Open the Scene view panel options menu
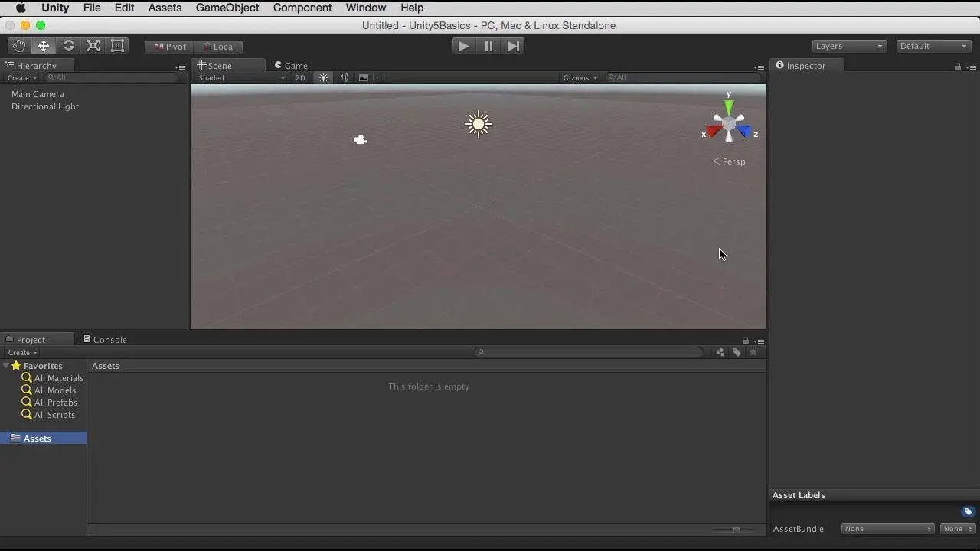 click(758, 67)
